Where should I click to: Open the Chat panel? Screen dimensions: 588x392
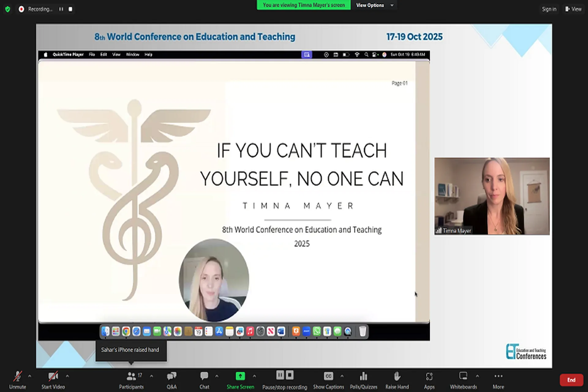coord(204,380)
